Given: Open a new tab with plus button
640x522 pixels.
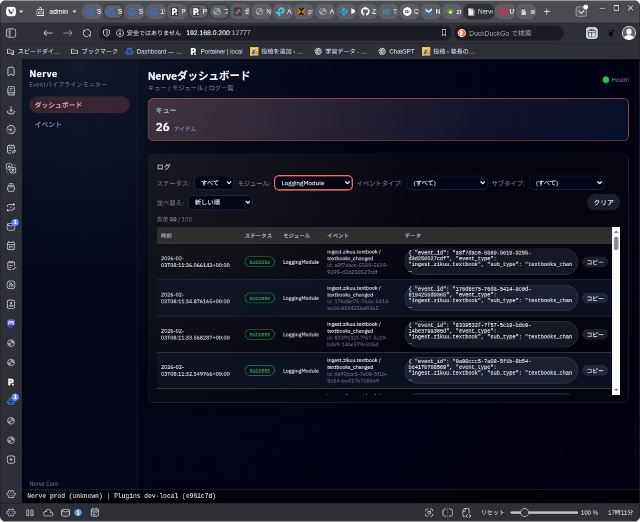Looking at the screenshot, I should tap(546, 11).
